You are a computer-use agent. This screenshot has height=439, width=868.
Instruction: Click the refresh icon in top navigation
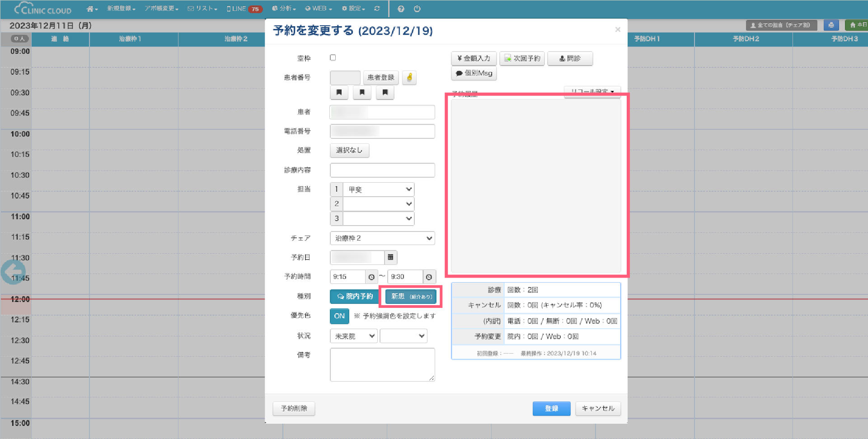(377, 9)
